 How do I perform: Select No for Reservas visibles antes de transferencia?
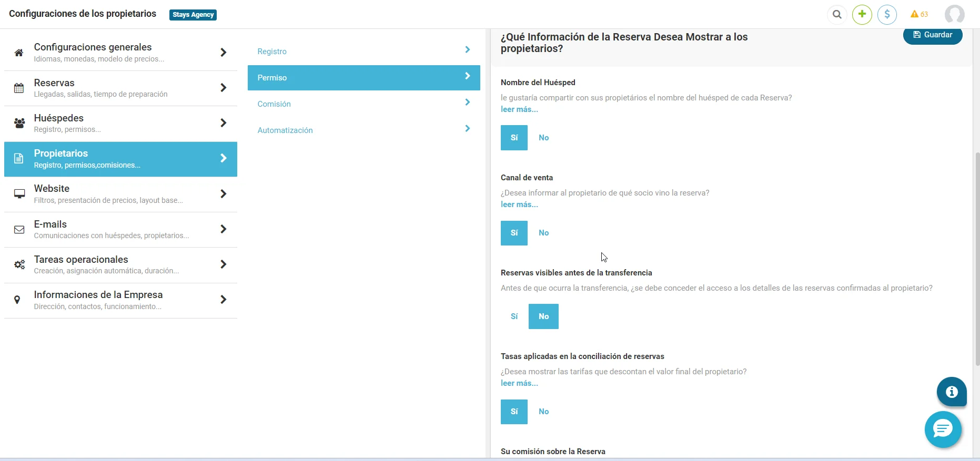pos(543,316)
